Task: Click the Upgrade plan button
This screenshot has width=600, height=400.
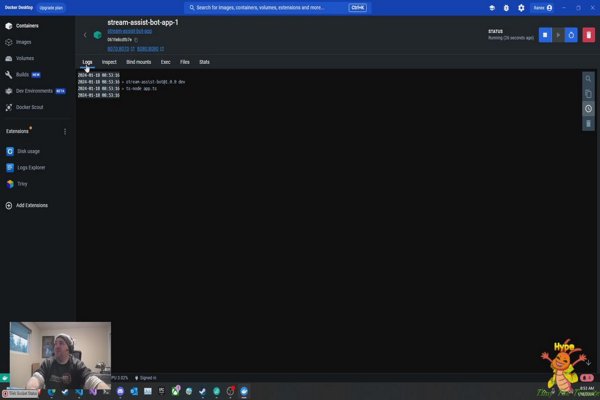Action: (x=51, y=8)
